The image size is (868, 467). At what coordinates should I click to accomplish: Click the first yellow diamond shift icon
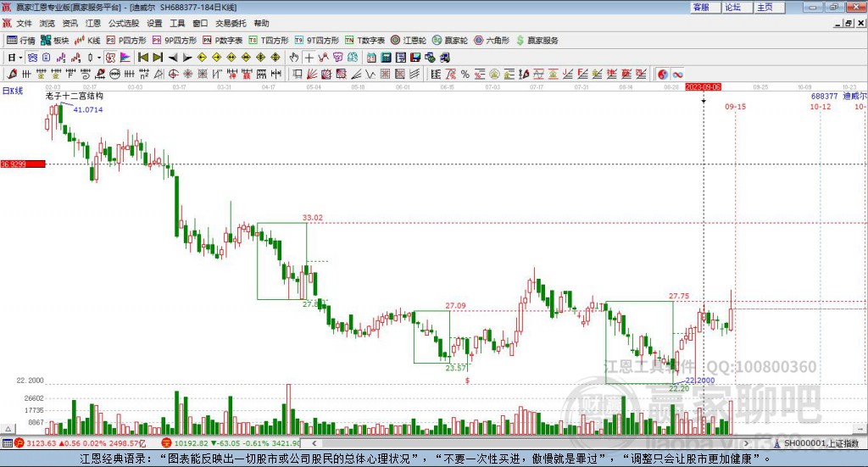[202, 58]
